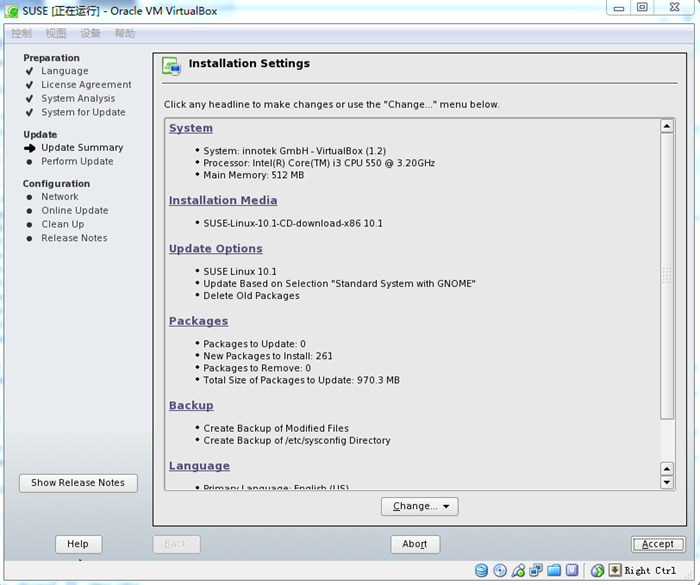This screenshot has height=585, width=700.
Task: Click 'Total Size of Packages to Update' line
Action: pyautogui.click(x=301, y=380)
